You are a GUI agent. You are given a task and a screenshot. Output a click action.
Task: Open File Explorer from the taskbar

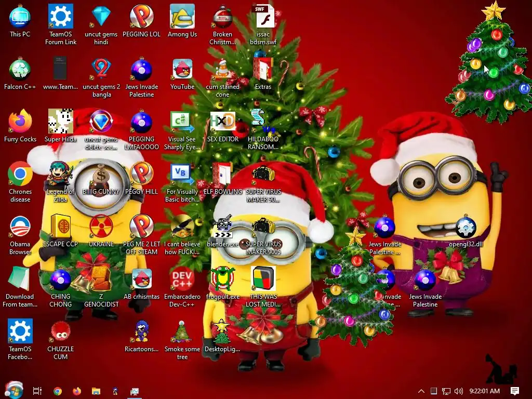[x=96, y=391]
